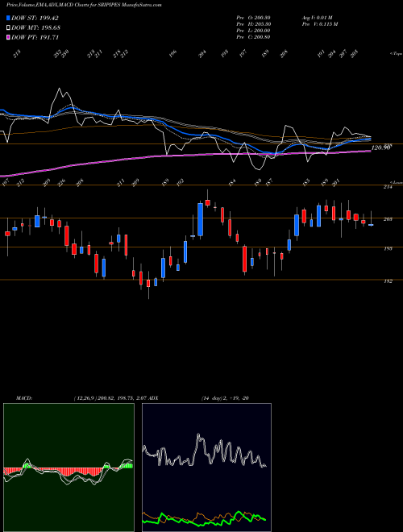Click the 120.90 label on the EMA chart
This screenshot has height=532, width=403.
click(380, 148)
